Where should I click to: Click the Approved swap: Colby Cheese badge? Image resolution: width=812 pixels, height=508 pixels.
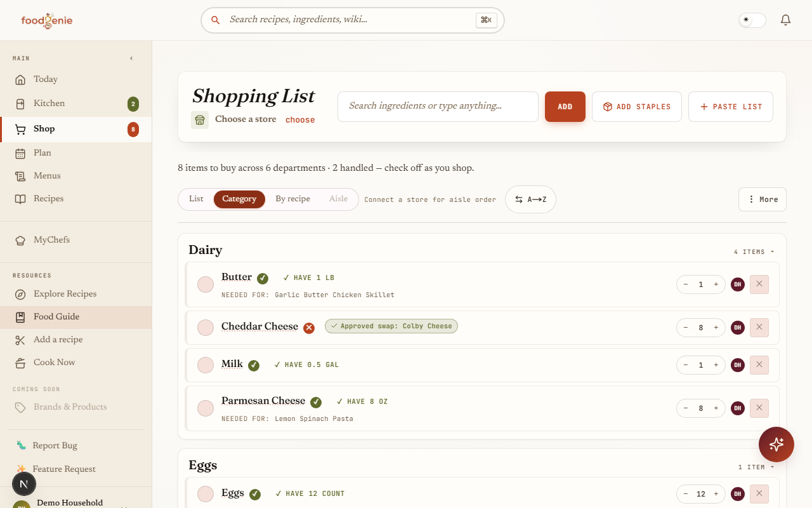point(391,326)
